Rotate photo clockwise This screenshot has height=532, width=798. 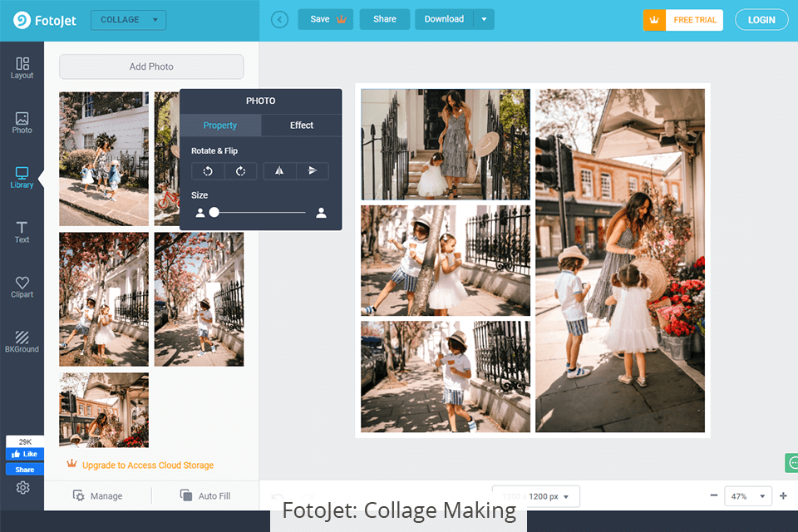pyautogui.click(x=241, y=171)
